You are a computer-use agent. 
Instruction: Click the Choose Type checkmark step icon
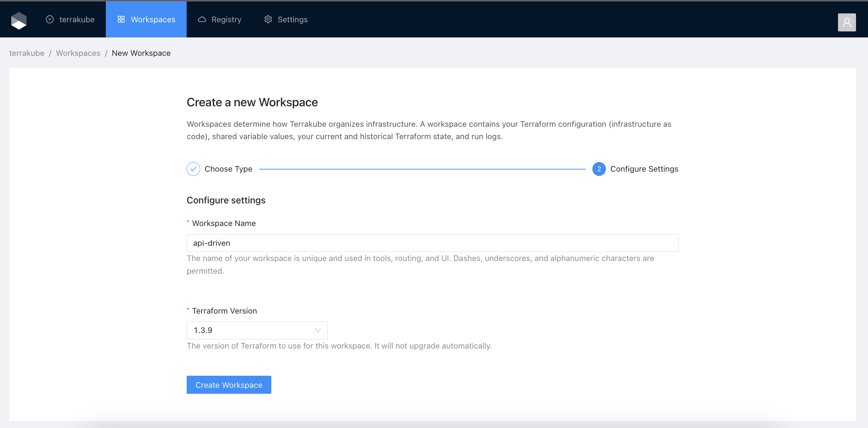(193, 169)
